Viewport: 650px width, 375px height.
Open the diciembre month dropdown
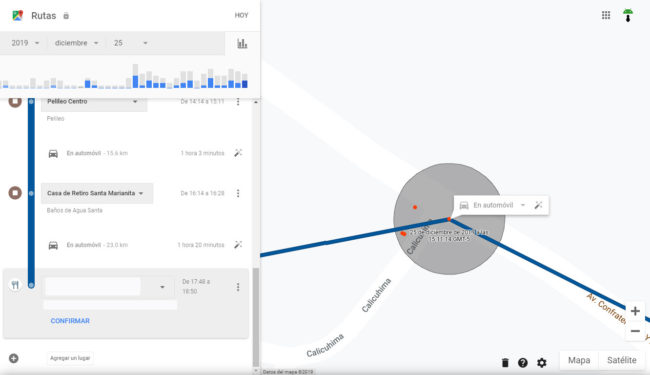coord(76,43)
